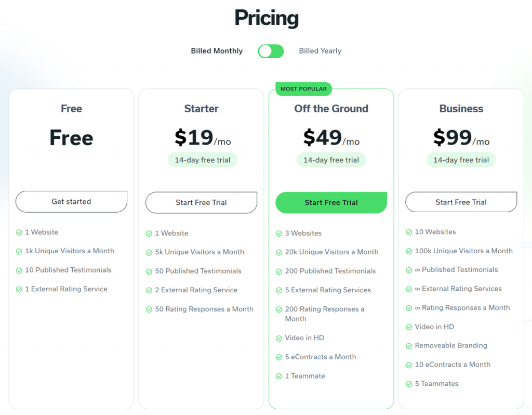Click checkmark icon next to 2 External Rating Service

(149, 290)
